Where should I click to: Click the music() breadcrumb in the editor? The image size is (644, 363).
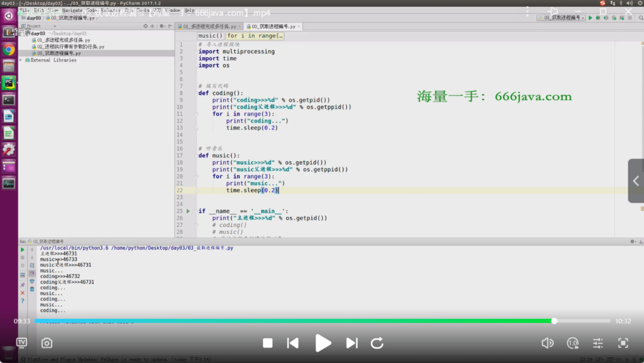pyautogui.click(x=211, y=36)
